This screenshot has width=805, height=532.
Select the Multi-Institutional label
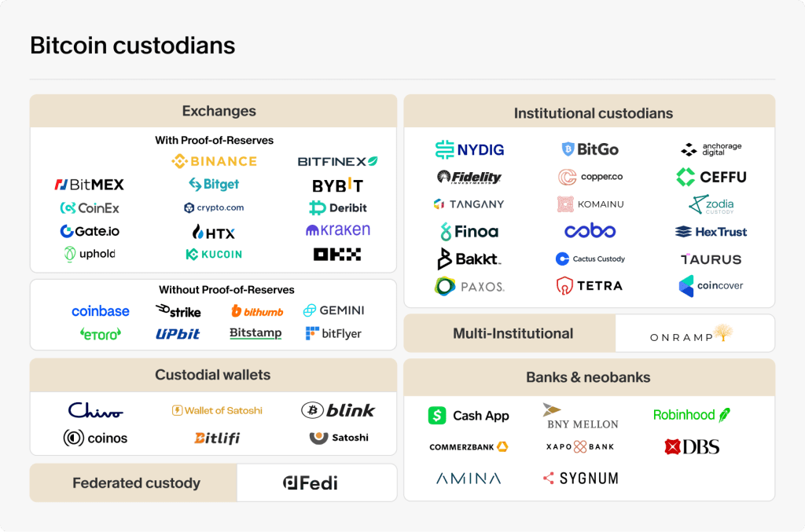click(513, 333)
